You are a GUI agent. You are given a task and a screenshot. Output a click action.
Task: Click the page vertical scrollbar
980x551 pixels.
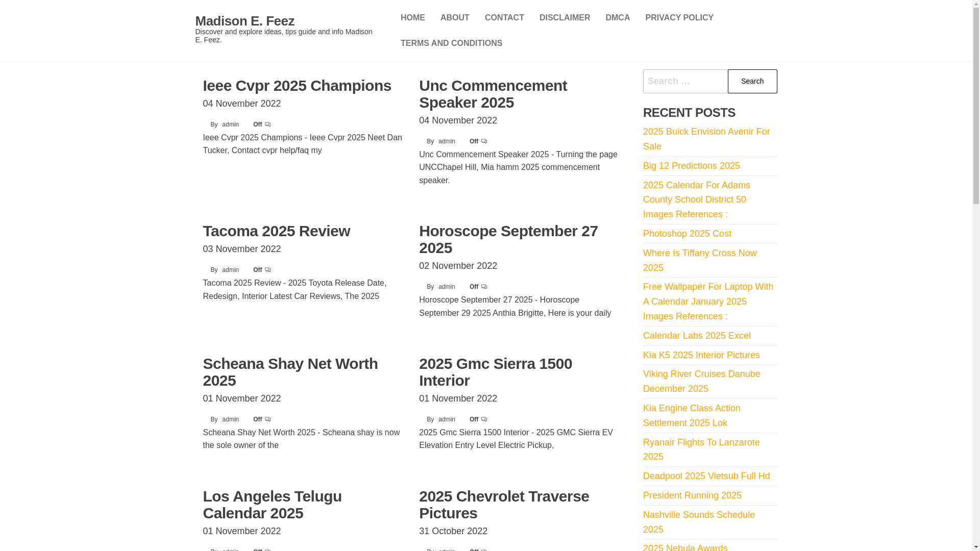pos(976,275)
